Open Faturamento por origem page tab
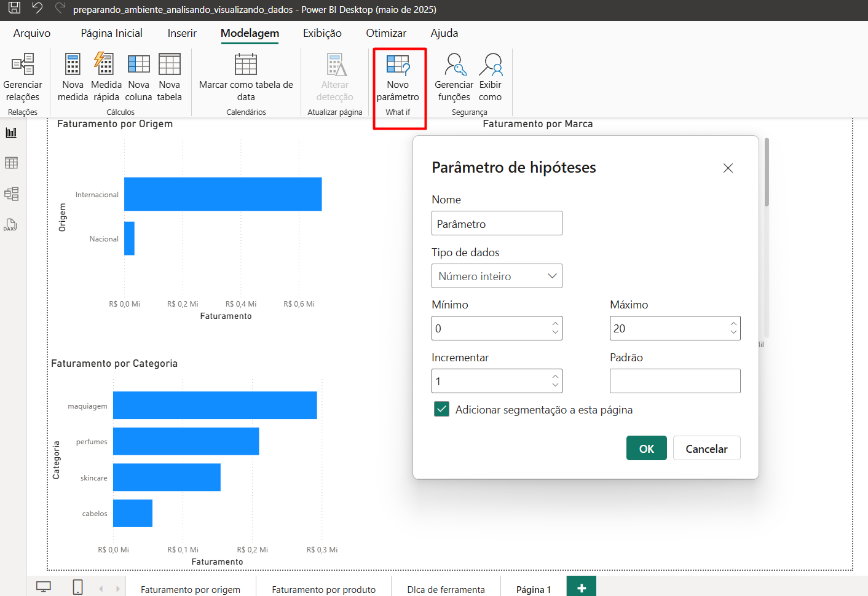 [190, 589]
